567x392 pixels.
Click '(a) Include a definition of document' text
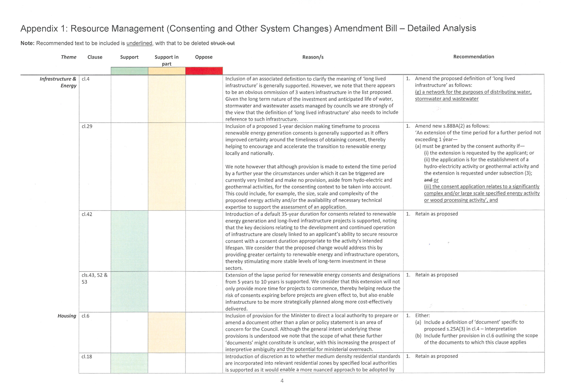[470, 325]
